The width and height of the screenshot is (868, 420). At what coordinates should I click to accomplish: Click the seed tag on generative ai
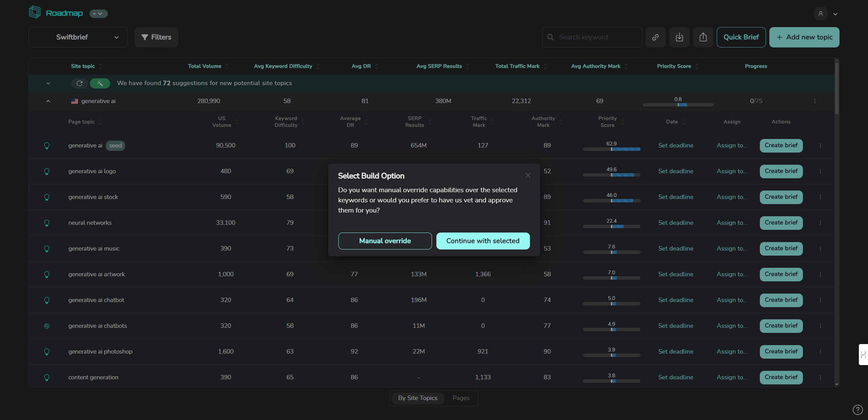115,146
